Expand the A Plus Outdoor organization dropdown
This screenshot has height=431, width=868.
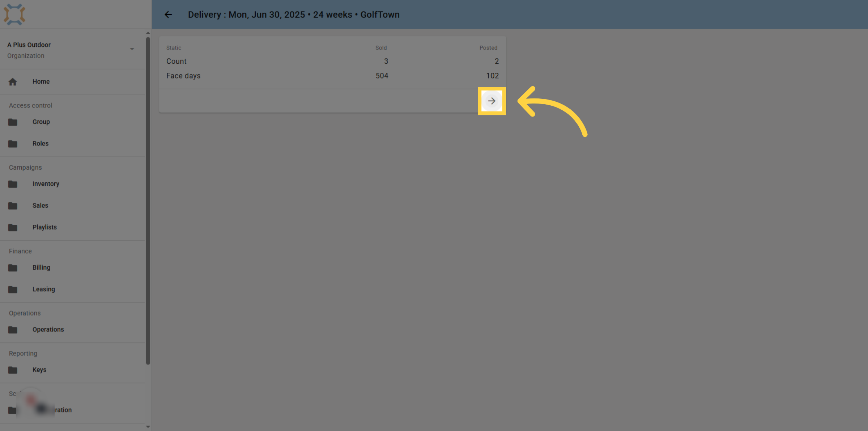point(132,49)
